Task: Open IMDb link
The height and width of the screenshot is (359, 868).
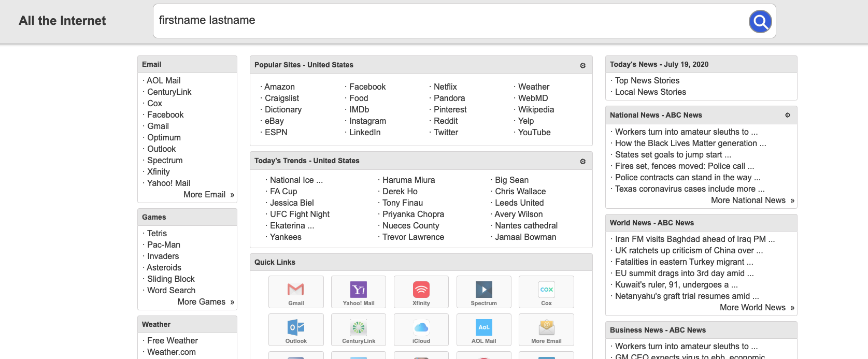Action: [359, 110]
